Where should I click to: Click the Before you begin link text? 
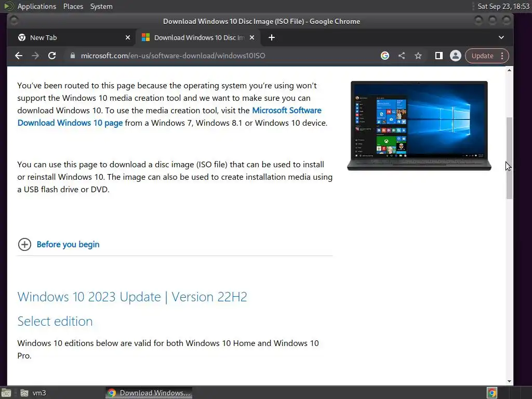tap(68, 244)
